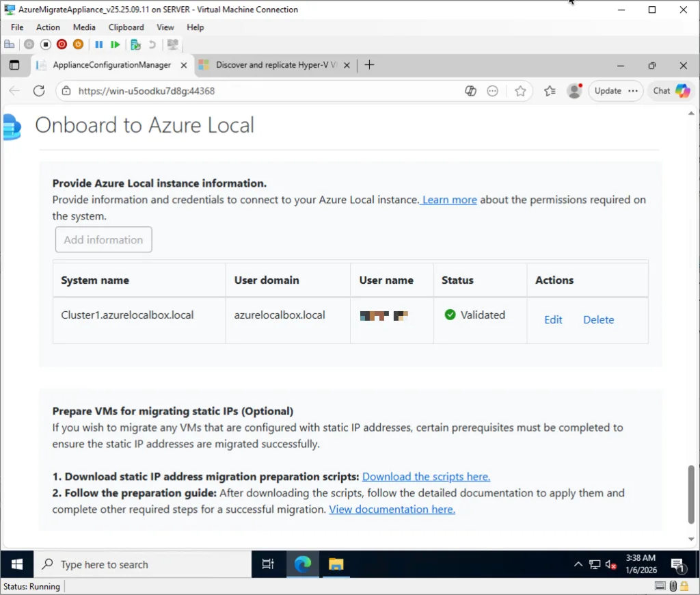Click Edit for Cluster1.azurelocalbox.local

pos(553,319)
